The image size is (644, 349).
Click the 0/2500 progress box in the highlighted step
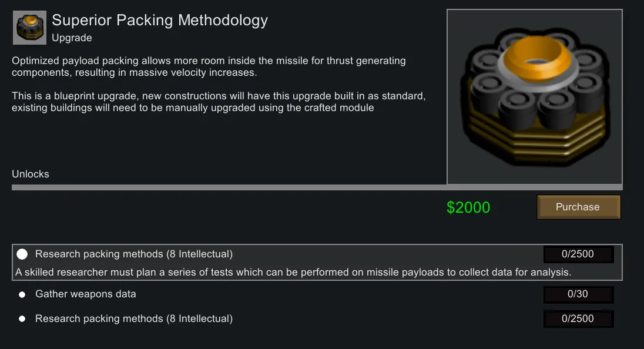click(578, 254)
